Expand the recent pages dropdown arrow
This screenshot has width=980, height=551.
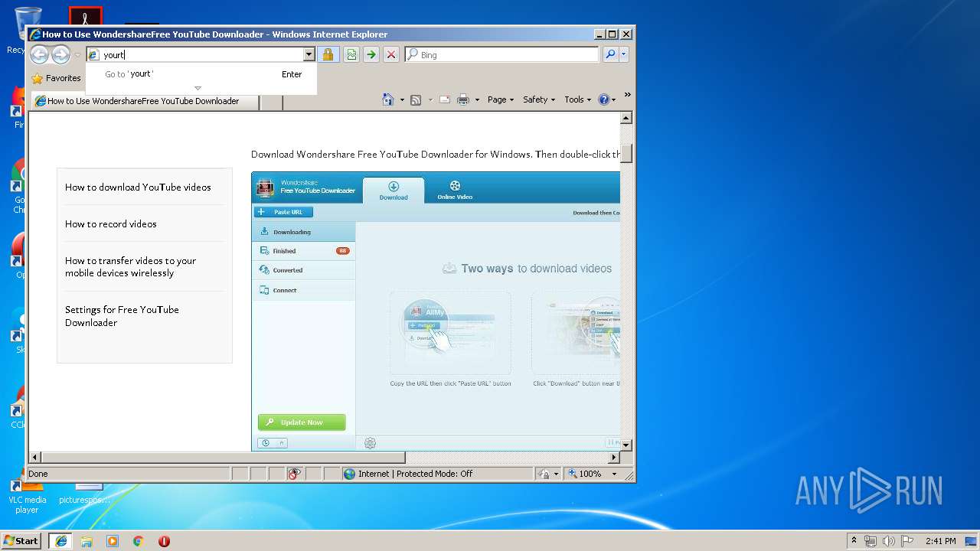click(x=77, y=55)
